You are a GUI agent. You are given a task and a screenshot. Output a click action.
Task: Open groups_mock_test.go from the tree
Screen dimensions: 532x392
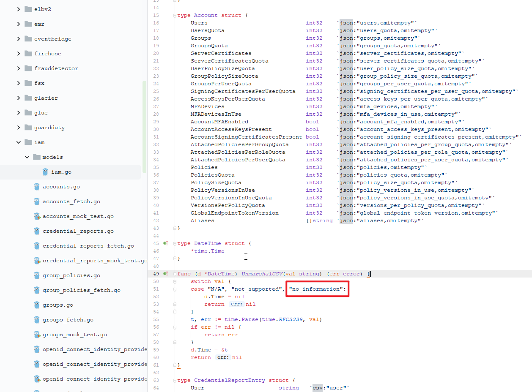click(75, 335)
